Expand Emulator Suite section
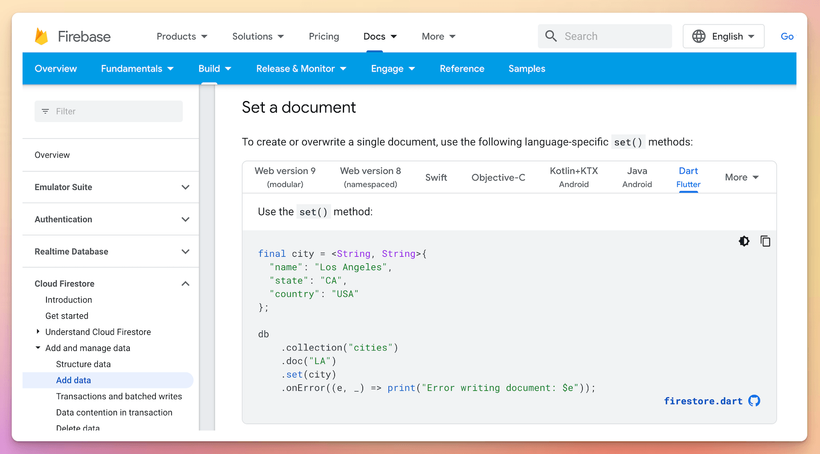Image resolution: width=820 pixels, height=454 pixels. tap(185, 187)
